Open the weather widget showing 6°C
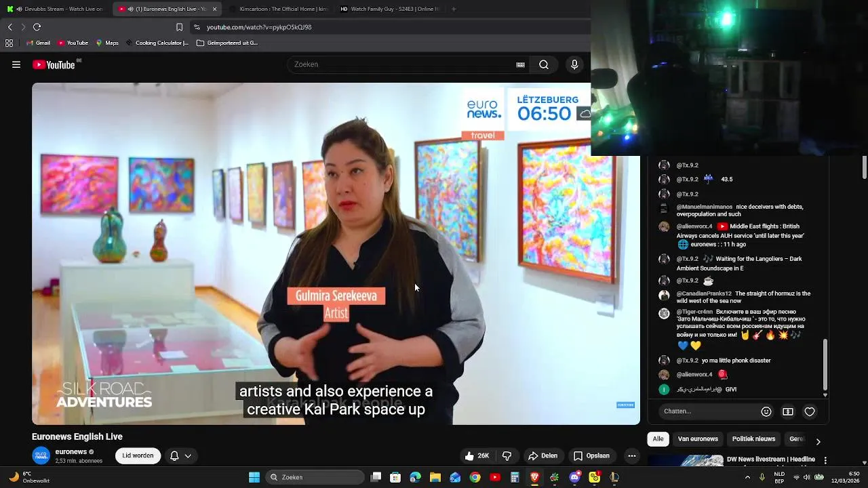 [28, 477]
